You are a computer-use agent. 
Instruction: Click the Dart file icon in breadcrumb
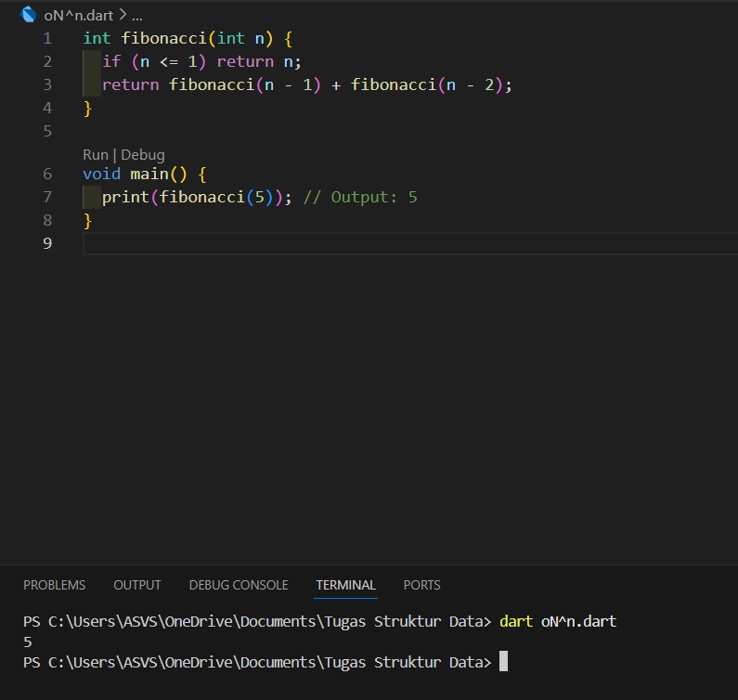pos(28,15)
